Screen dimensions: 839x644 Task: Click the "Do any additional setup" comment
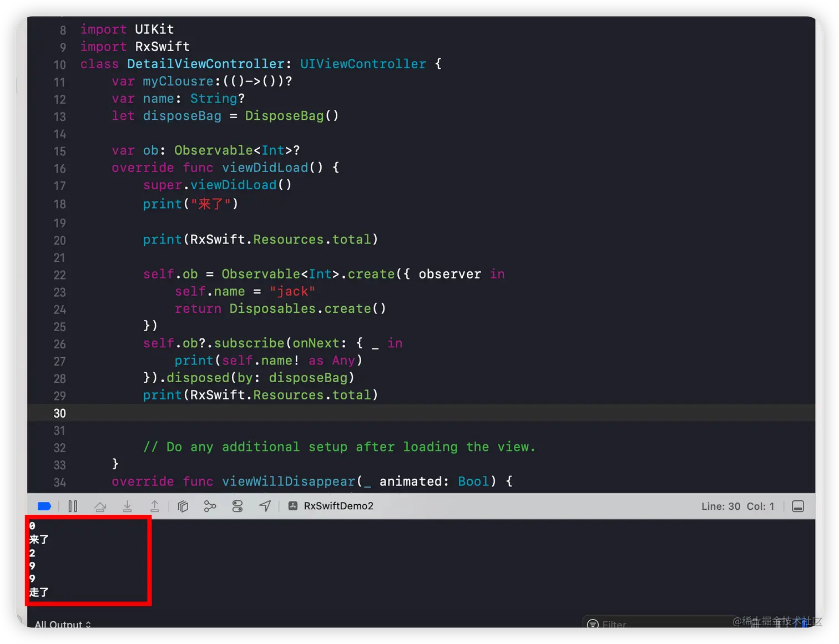click(339, 447)
